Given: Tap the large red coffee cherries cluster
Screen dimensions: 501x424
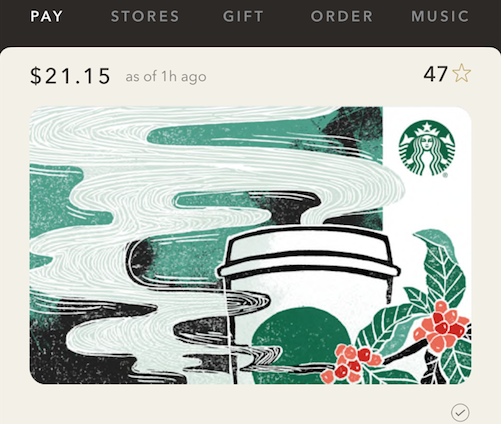Looking at the screenshot, I should pyautogui.click(x=441, y=326).
